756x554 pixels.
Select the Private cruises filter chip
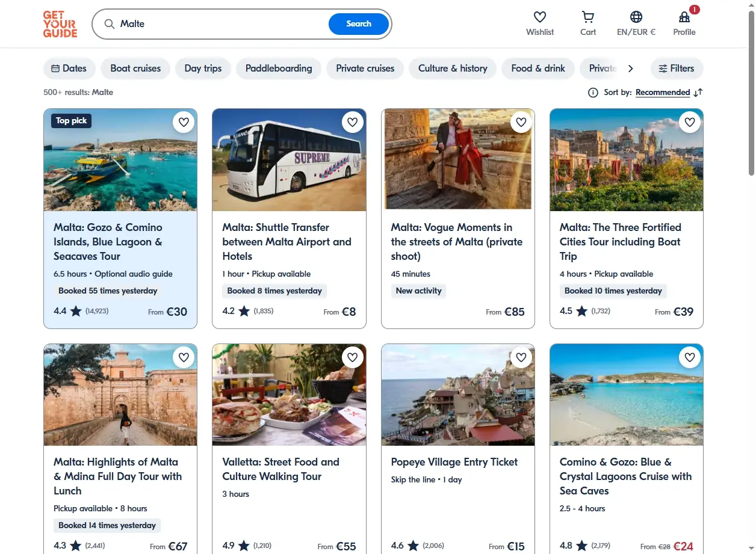365,69
